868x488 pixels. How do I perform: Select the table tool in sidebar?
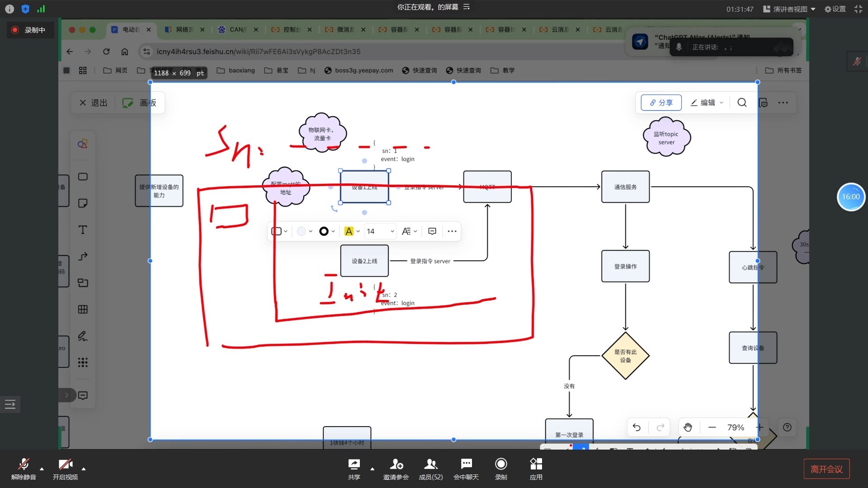83,310
